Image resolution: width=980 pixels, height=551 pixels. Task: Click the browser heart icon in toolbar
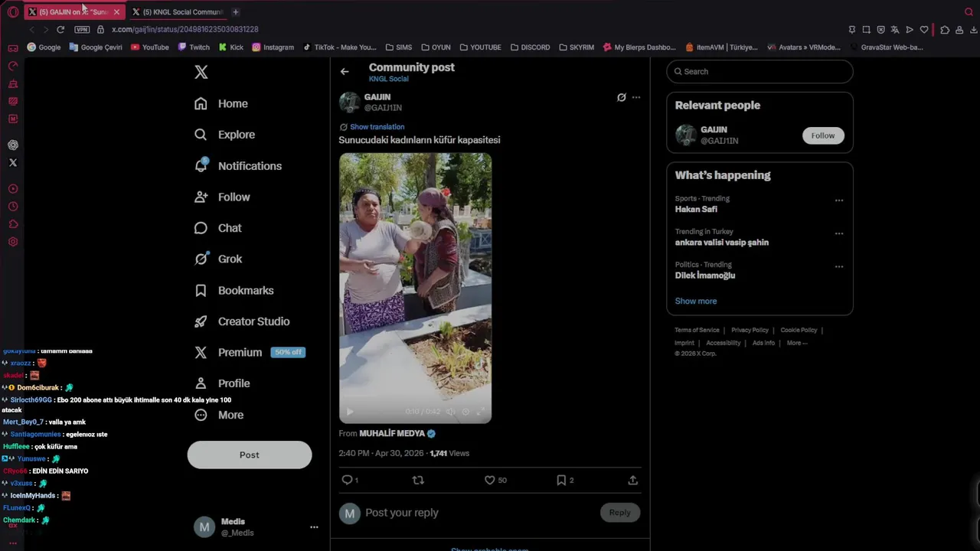[x=924, y=30]
